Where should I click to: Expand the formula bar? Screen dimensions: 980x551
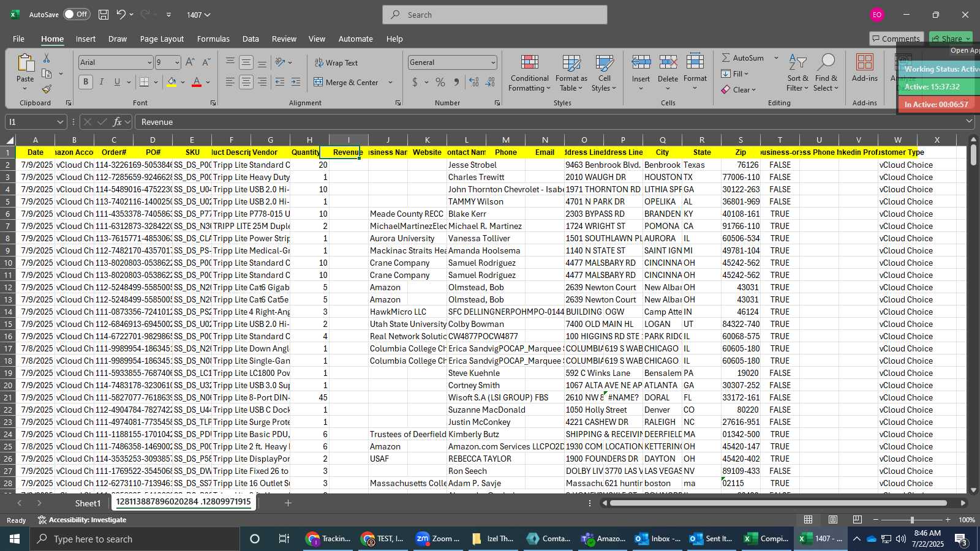[x=969, y=122]
